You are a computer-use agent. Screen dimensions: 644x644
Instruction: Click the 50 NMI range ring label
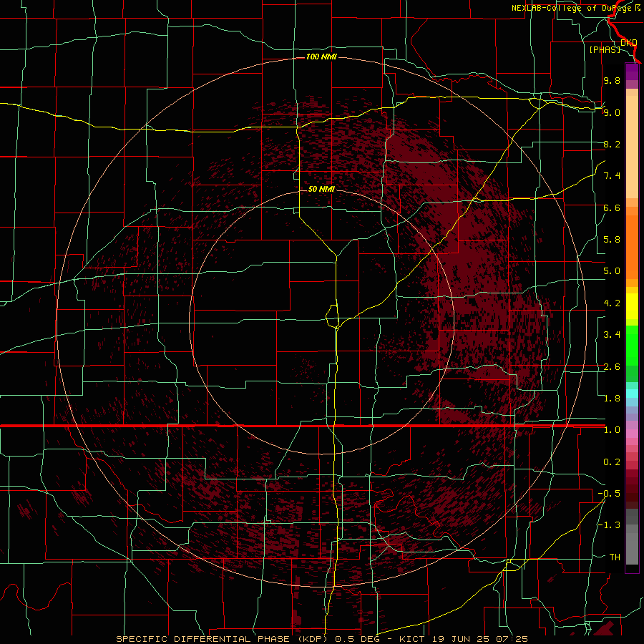point(321,189)
